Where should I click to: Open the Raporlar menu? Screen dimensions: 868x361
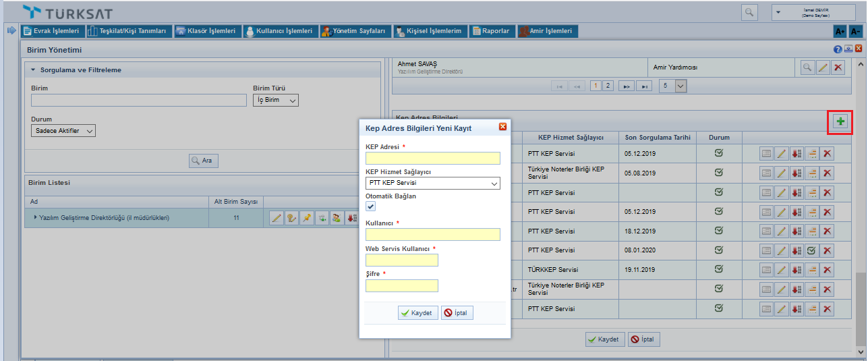click(x=492, y=31)
